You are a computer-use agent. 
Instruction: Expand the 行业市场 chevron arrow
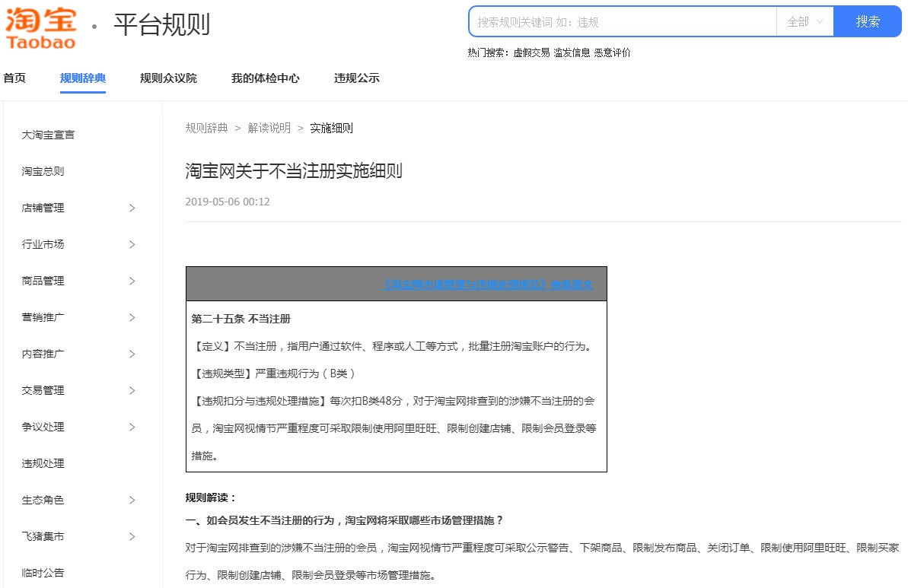point(132,244)
